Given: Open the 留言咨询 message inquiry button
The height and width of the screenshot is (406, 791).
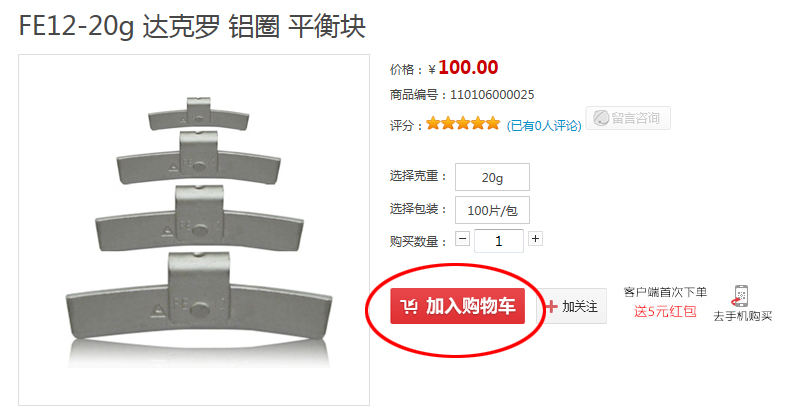Looking at the screenshot, I should pos(628,118).
